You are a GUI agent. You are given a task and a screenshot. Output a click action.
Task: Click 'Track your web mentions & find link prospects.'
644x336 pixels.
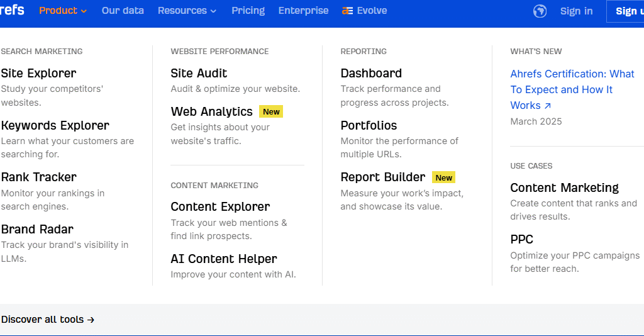coord(229,229)
